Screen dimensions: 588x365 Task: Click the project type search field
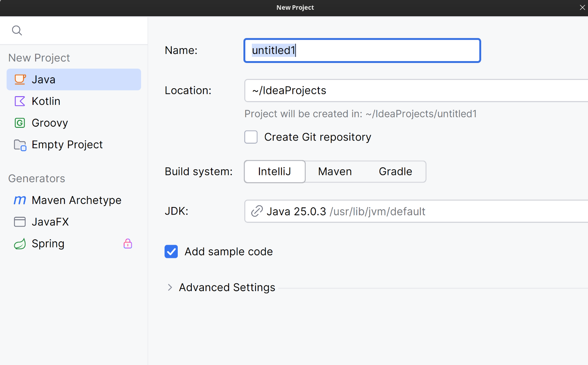point(74,30)
